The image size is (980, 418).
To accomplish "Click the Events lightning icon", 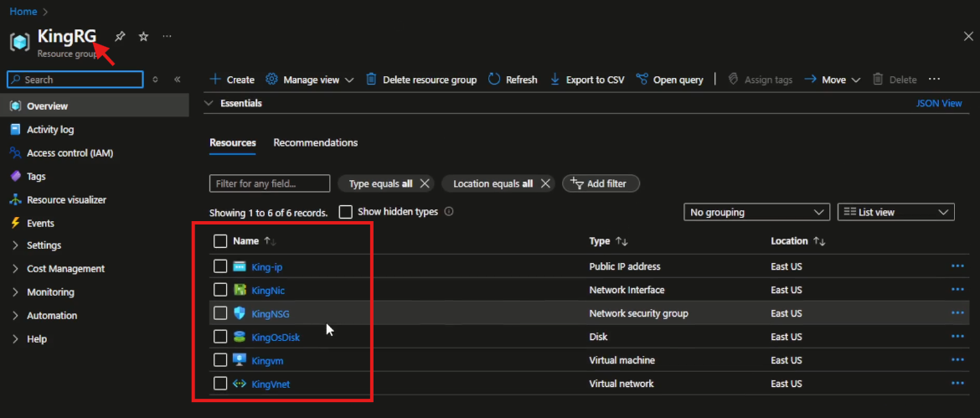I will (16, 223).
